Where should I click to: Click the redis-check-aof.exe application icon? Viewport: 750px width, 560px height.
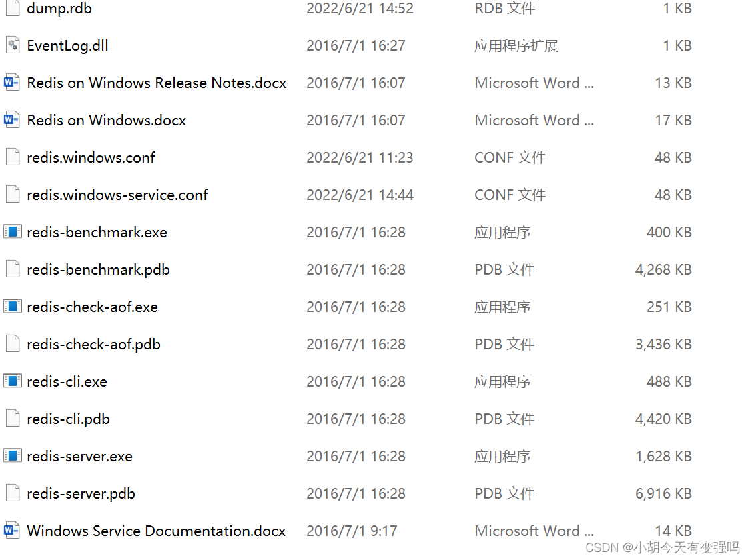[13, 307]
